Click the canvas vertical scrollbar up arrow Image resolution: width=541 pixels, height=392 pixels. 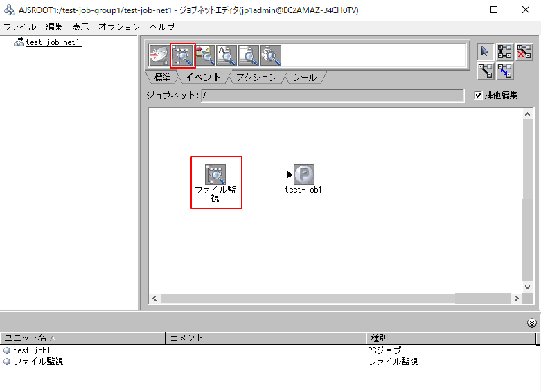pos(528,114)
